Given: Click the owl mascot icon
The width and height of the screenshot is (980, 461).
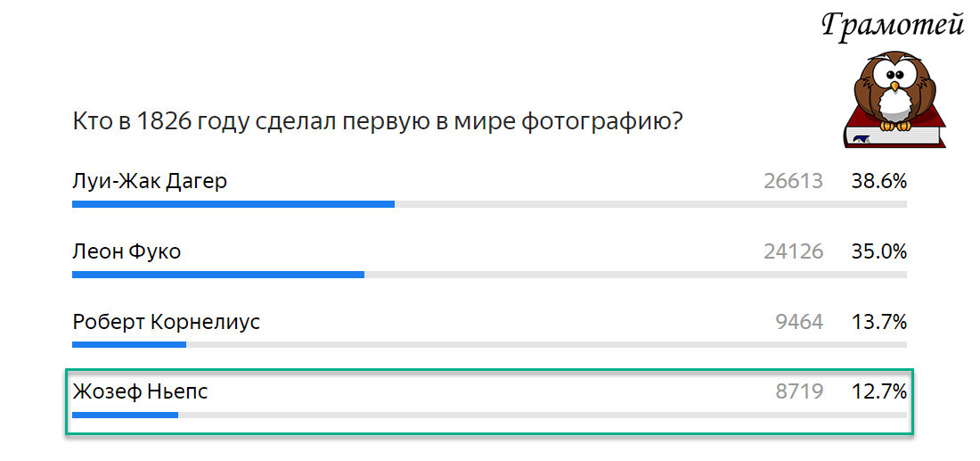Looking at the screenshot, I should point(895,91).
